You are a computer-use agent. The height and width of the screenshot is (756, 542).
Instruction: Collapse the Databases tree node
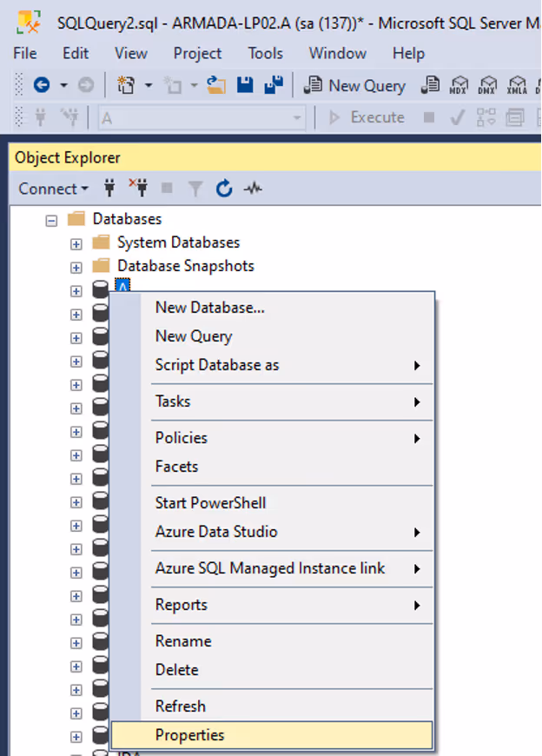[51, 221]
